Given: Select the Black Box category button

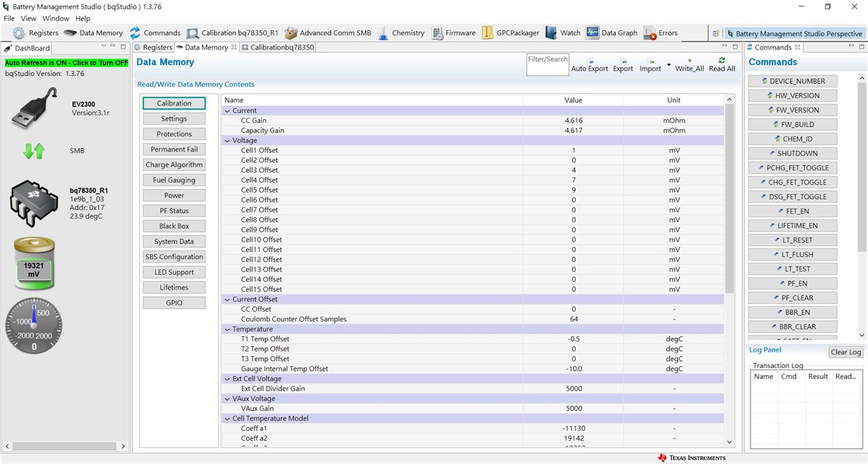Looking at the screenshot, I should (x=174, y=226).
